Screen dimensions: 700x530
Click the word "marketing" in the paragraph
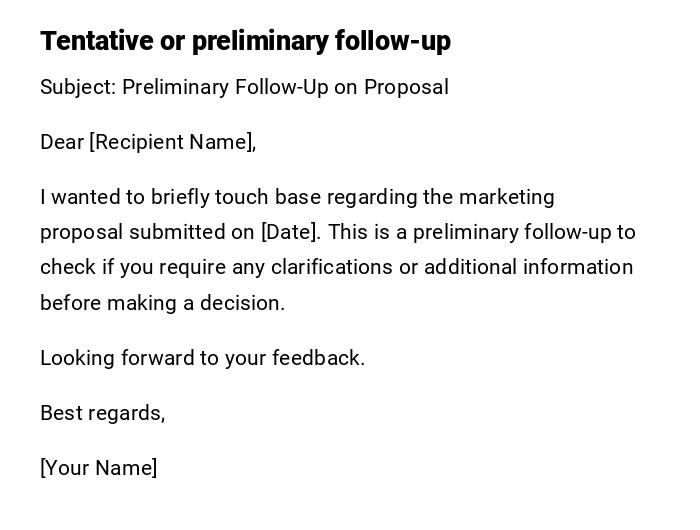[x=507, y=197]
